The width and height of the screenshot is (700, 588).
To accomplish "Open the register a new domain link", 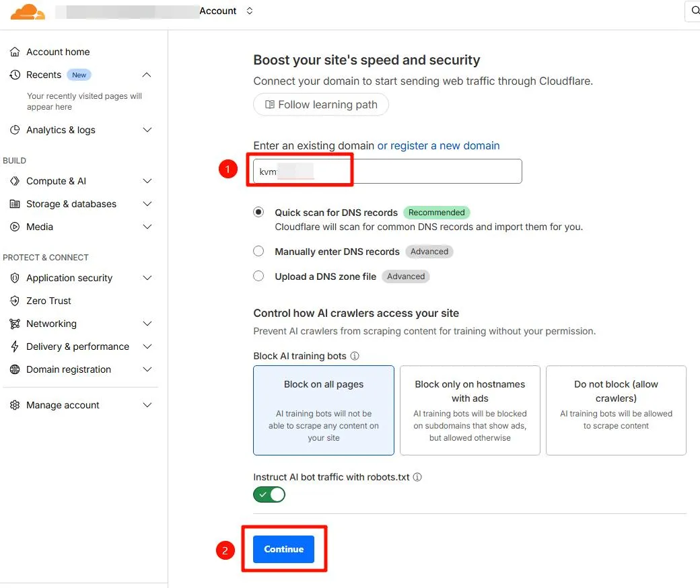I will pos(438,145).
